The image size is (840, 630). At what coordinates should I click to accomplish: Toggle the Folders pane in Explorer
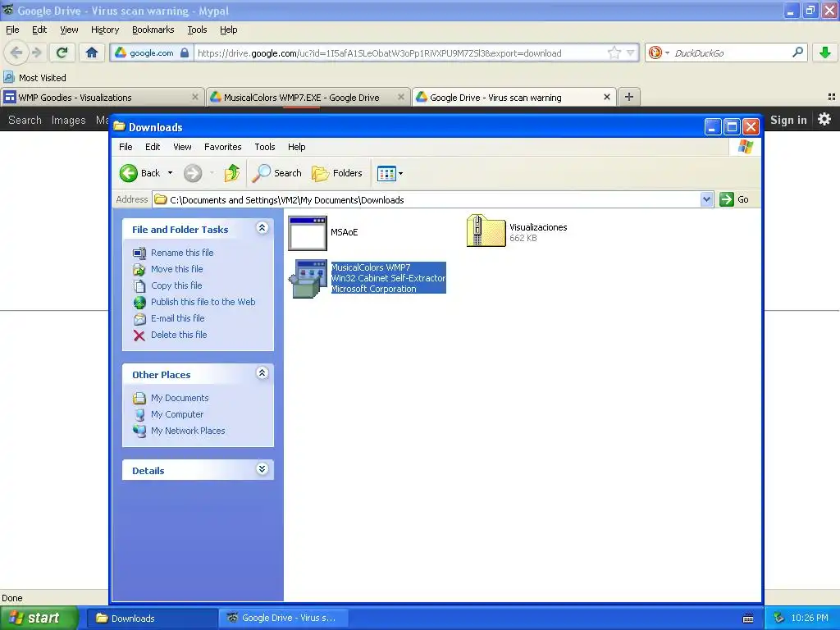click(337, 173)
